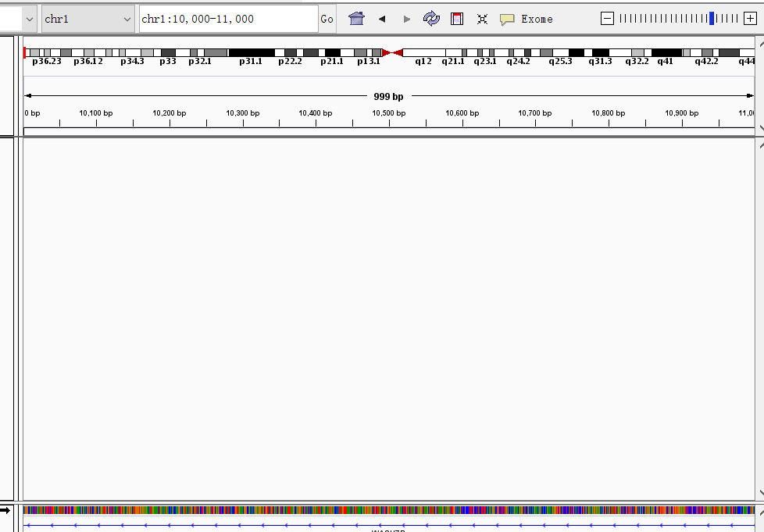This screenshot has height=532, width=764.
Task: Select the q41 cytoband on chromosome ideogram
Action: click(x=666, y=52)
